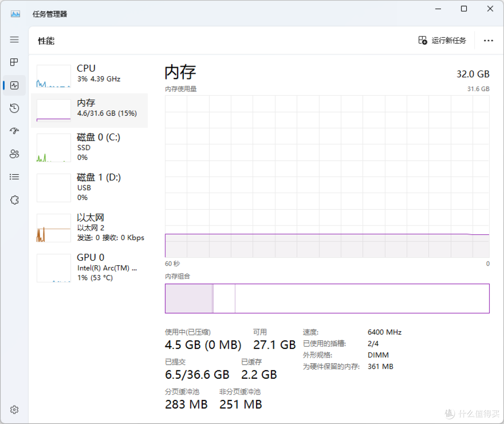Click the 2.2 GB cached value
Image resolution: width=504 pixels, height=424 pixels.
[259, 375]
